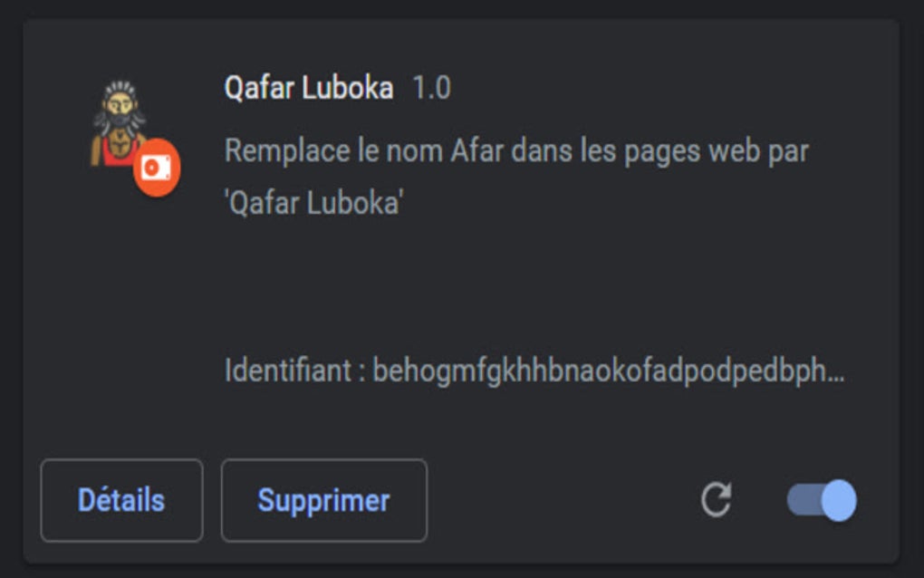The width and height of the screenshot is (924, 578).
Task: Open the Détails page for the extension
Action: click(x=121, y=500)
